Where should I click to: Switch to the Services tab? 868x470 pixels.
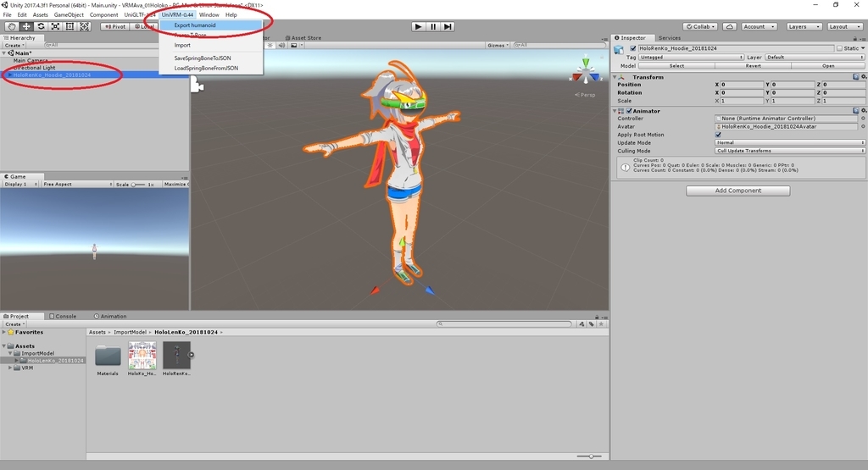pyautogui.click(x=670, y=38)
